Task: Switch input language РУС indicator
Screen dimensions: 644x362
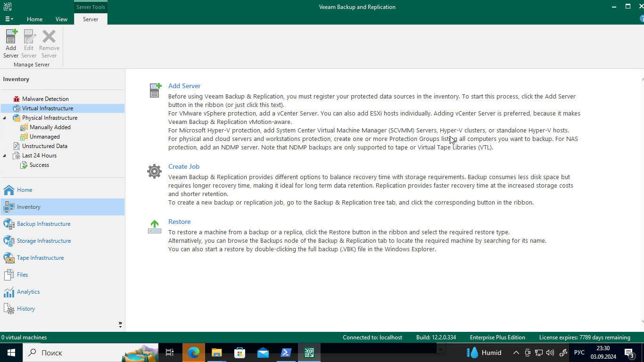Action: (x=579, y=353)
